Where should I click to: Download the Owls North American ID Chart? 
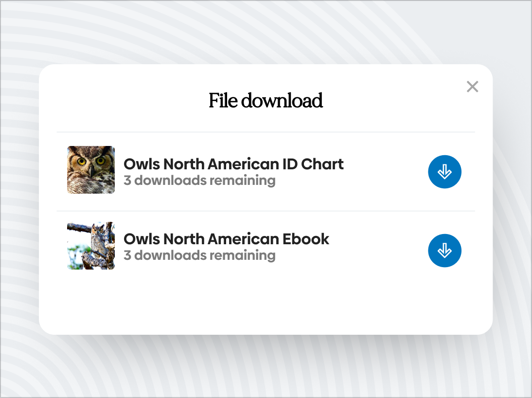[x=444, y=172]
